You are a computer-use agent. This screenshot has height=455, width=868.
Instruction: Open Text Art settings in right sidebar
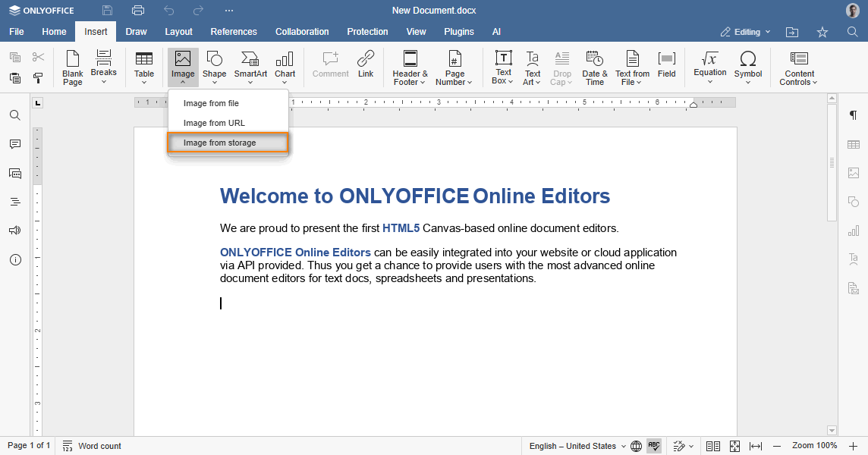pyautogui.click(x=854, y=259)
